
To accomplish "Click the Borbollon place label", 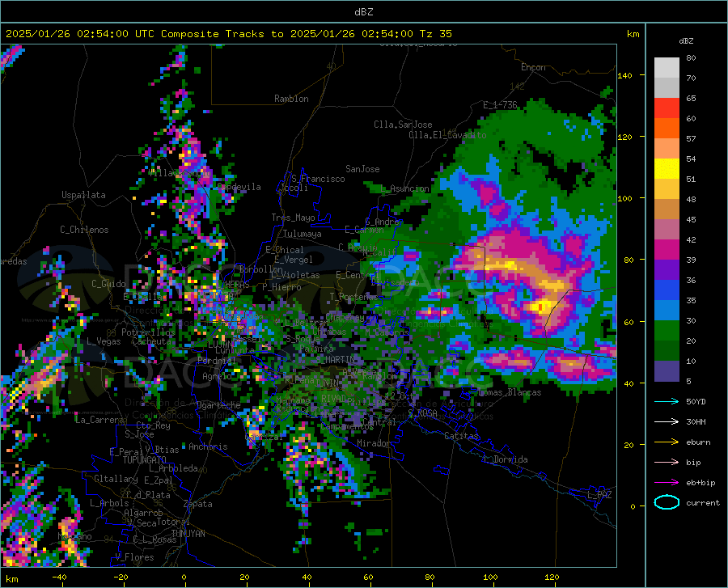I will pos(261,269).
